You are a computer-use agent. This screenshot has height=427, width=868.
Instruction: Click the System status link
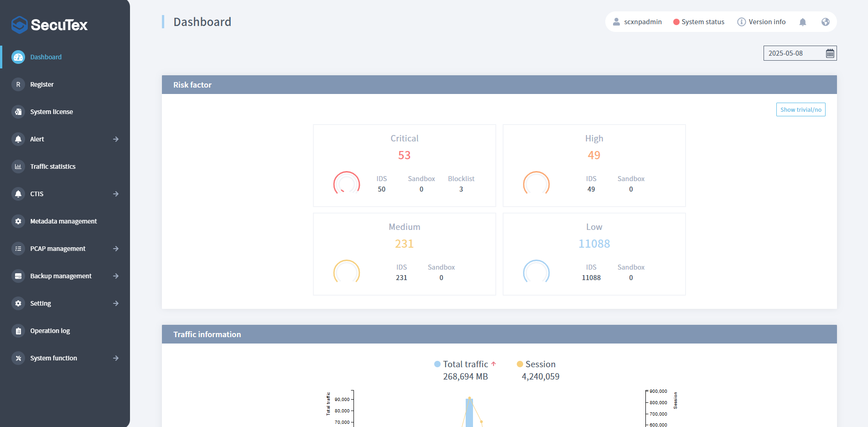point(703,22)
